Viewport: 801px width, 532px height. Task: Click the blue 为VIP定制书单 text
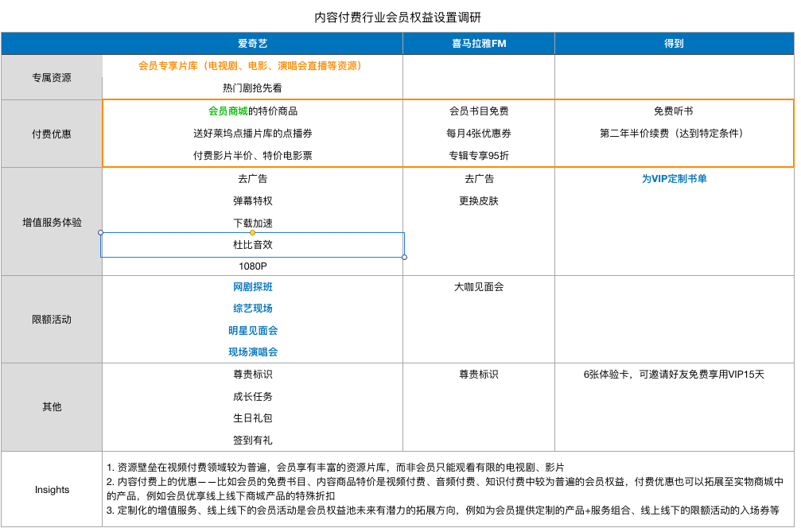point(674,179)
